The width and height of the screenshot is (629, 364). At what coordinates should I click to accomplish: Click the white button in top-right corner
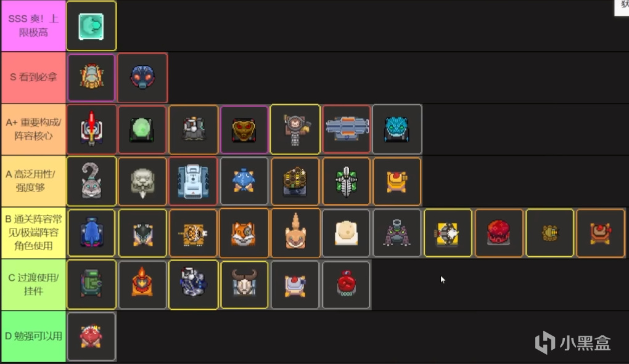tap(622, 7)
